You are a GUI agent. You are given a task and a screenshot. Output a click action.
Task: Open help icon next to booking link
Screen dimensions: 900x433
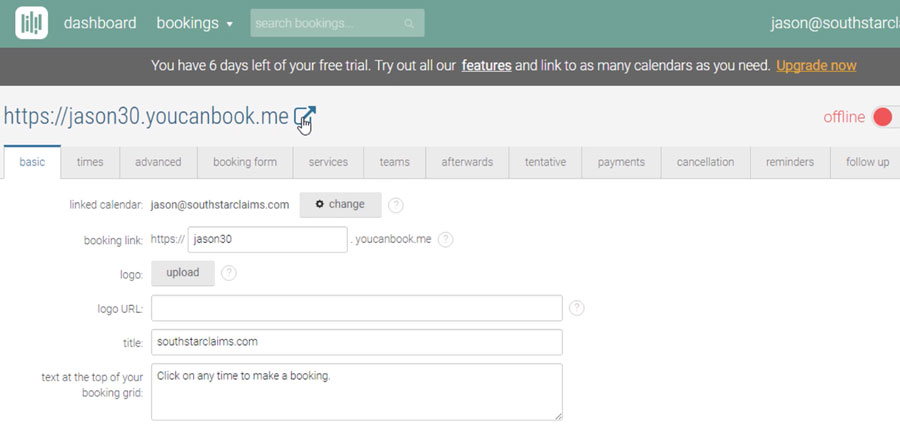coord(445,239)
